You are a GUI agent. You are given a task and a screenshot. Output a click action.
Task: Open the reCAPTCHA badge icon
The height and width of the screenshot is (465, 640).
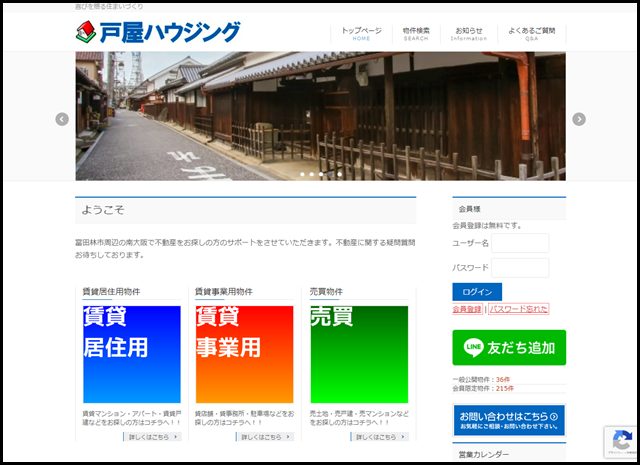(x=621, y=442)
